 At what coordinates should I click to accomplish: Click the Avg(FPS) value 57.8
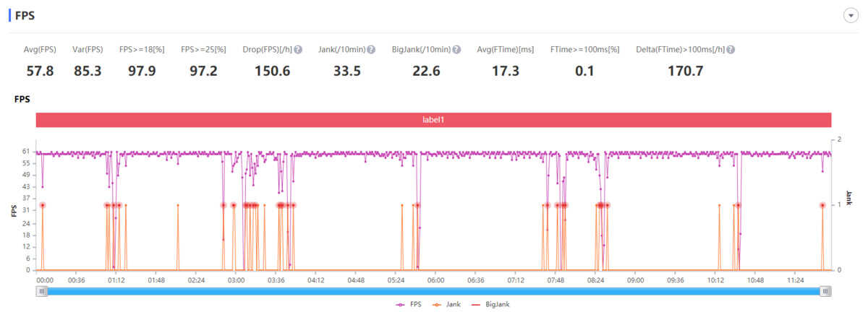41,71
